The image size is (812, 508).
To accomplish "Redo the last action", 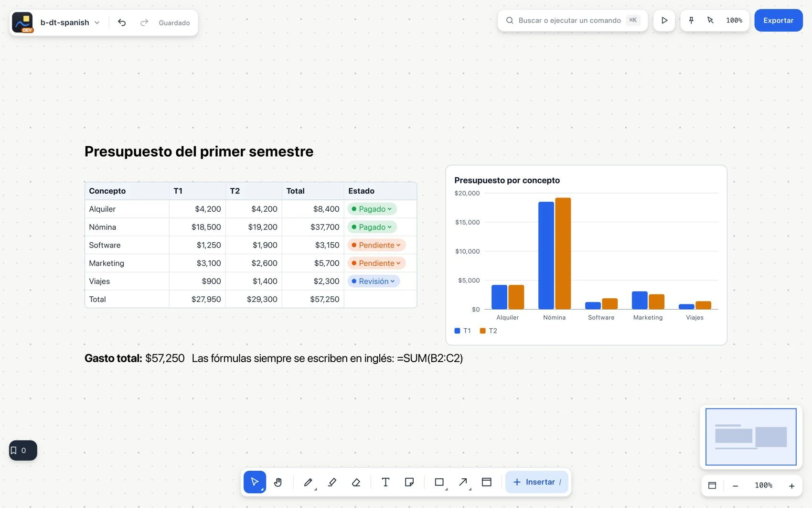I will (x=144, y=22).
